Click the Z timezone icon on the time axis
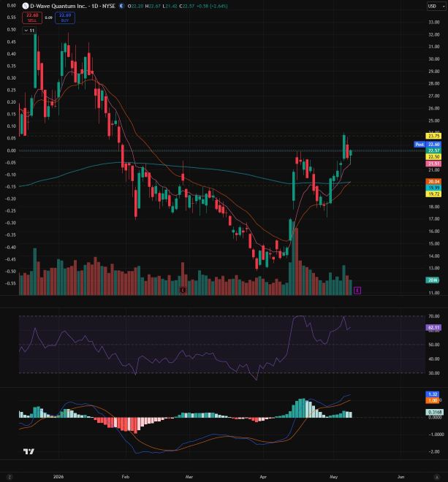Screen dimensions: 448x482 click(x=10, y=477)
